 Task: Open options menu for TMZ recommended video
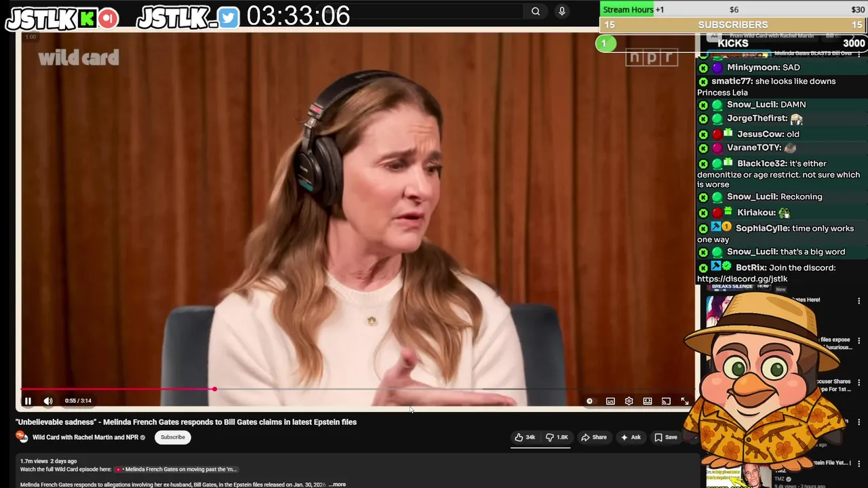[859, 464]
